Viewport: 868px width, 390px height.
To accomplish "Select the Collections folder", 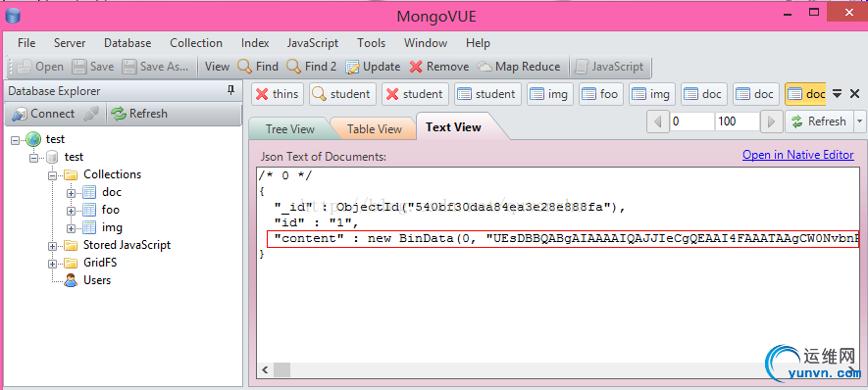I will 112,174.
